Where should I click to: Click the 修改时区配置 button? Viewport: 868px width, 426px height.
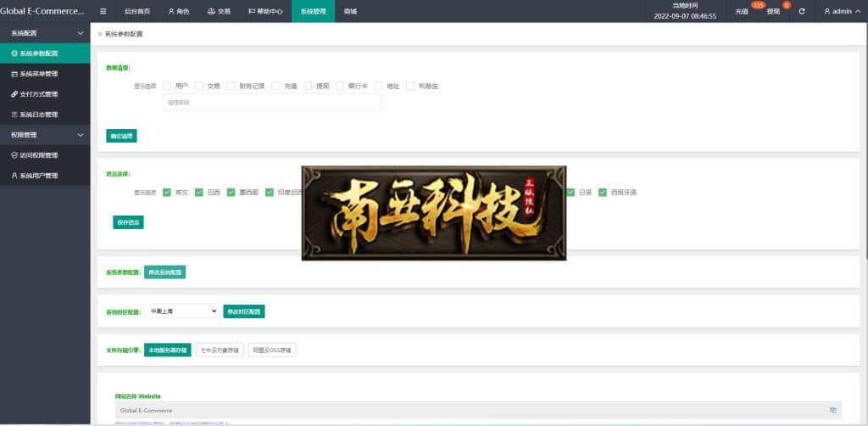pyautogui.click(x=243, y=311)
